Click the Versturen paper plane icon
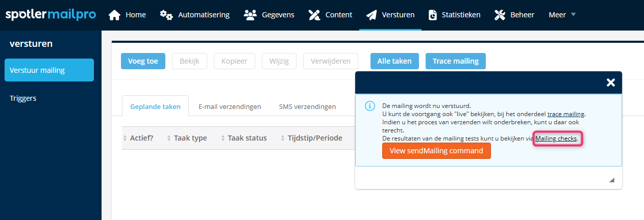 point(371,15)
